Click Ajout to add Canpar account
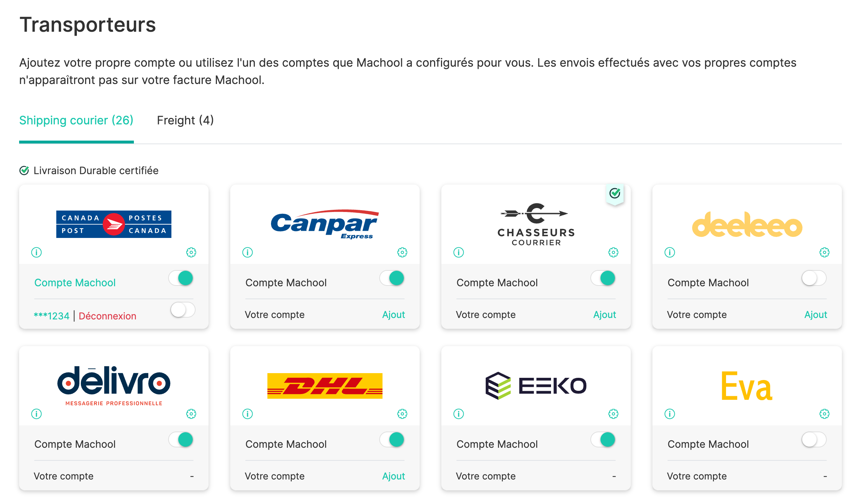Viewport: 861px width, 504px height. coord(393,315)
